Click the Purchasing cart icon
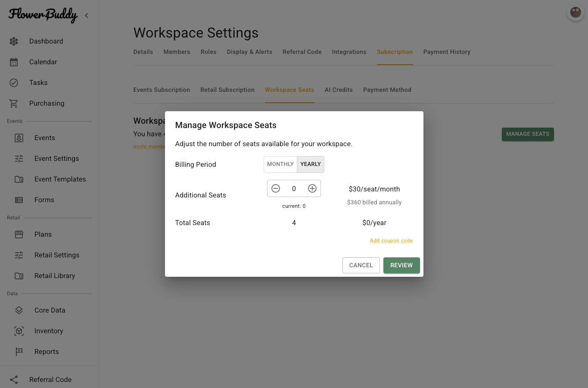The width and height of the screenshot is (588, 388). pos(14,103)
